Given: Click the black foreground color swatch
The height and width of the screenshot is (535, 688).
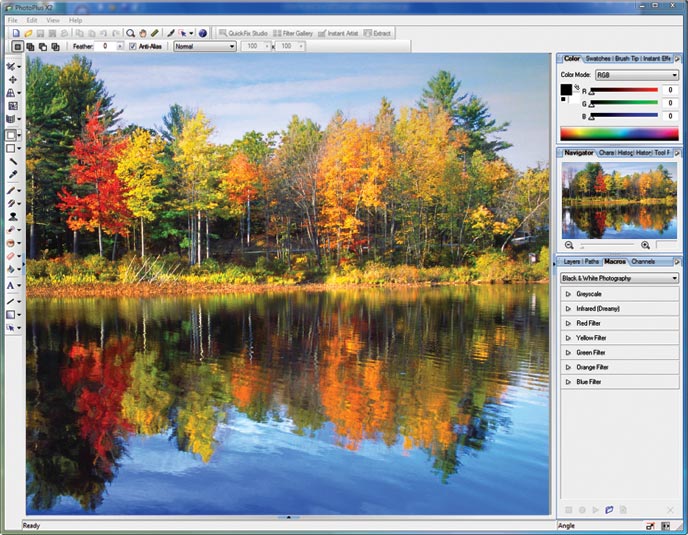Looking at the screenshot, I should tap(566, 90).
